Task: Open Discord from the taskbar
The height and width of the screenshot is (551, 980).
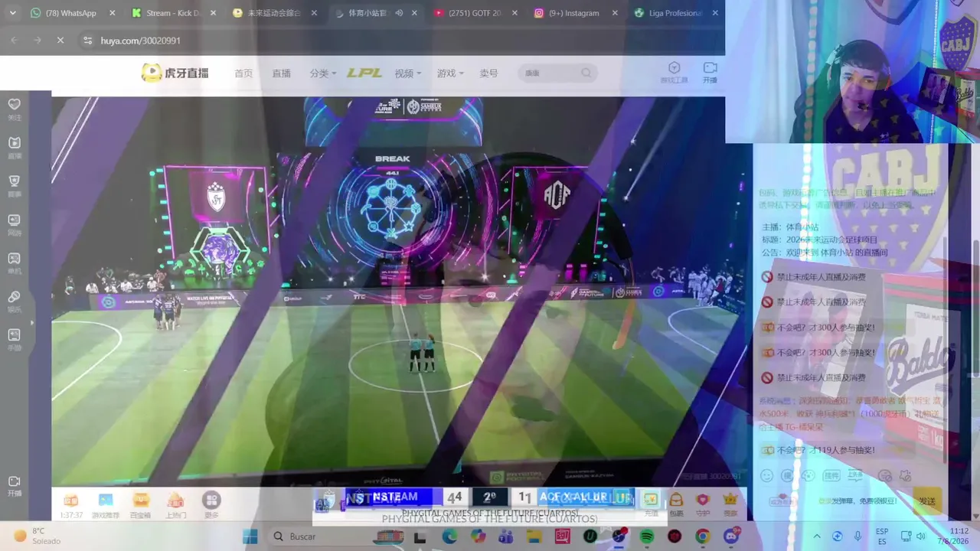Action: 731,536
